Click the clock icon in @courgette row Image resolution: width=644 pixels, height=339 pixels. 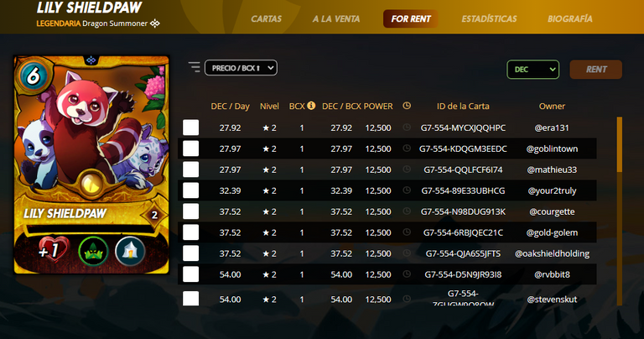coord(407,211)
